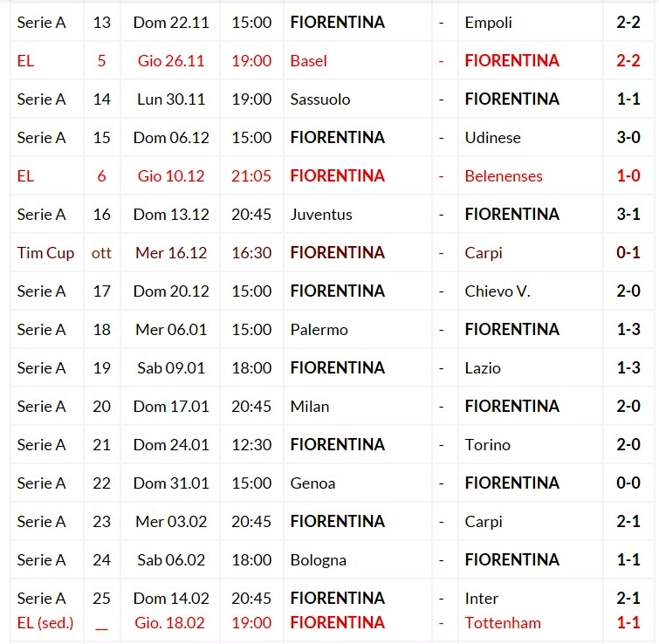Click the 0-1 Tim Cup score
This screenshot has width=659, height=644.
628,253
